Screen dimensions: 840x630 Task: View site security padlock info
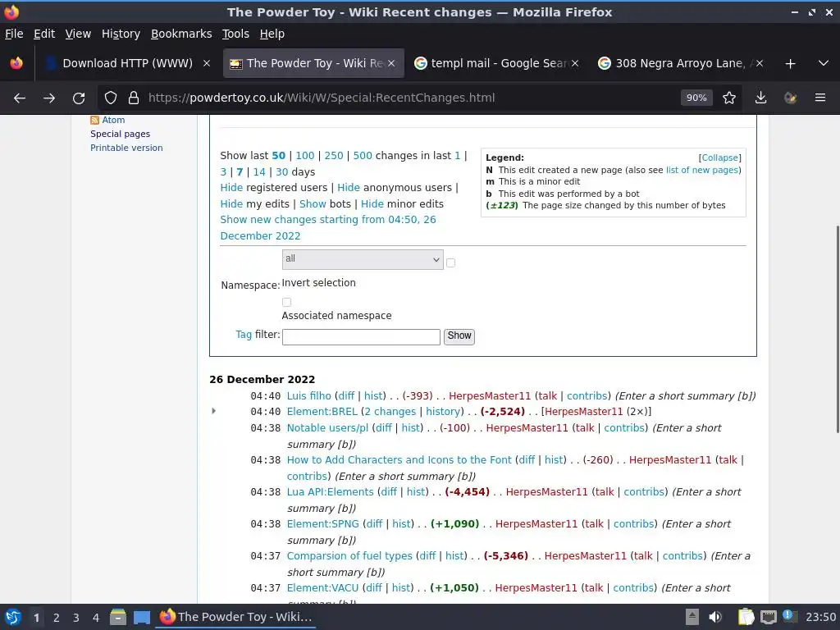pos(134,98)
